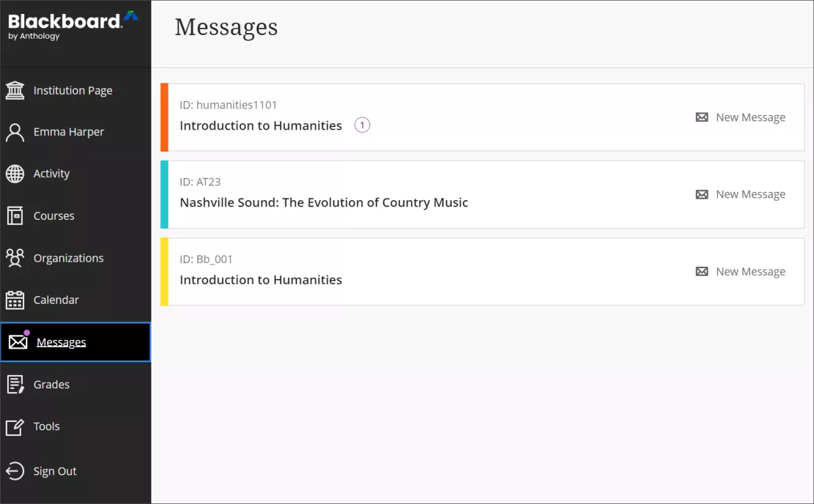The width and height of the screenshot is (814, 504).
Task: Click the Sign Out arrow icon
Action: coord(15,471)
